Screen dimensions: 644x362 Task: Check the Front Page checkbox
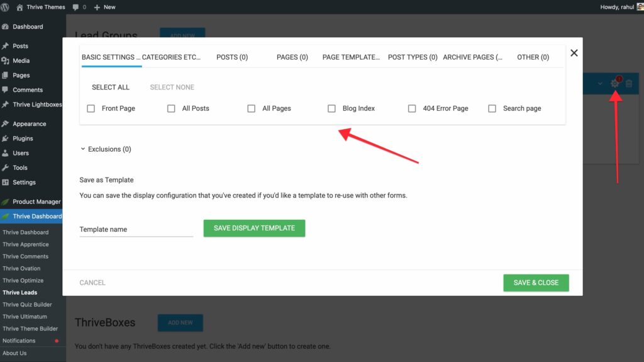[91, 108]
